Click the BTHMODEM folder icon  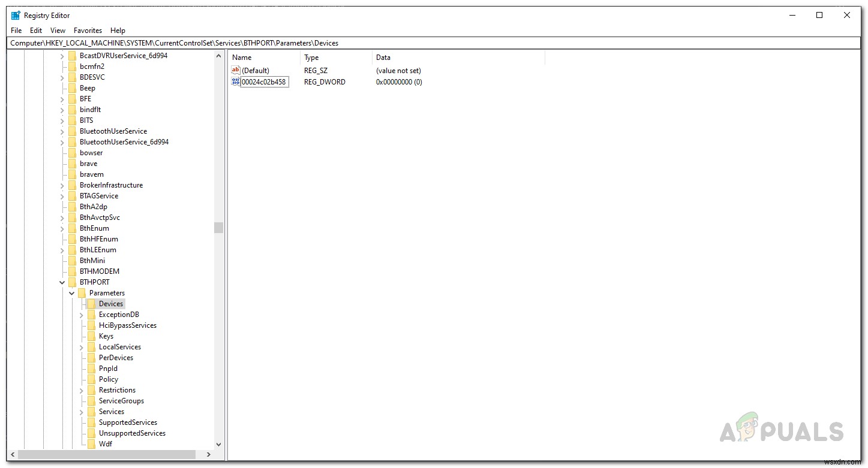pyautogui.click(x=72, y=271)
